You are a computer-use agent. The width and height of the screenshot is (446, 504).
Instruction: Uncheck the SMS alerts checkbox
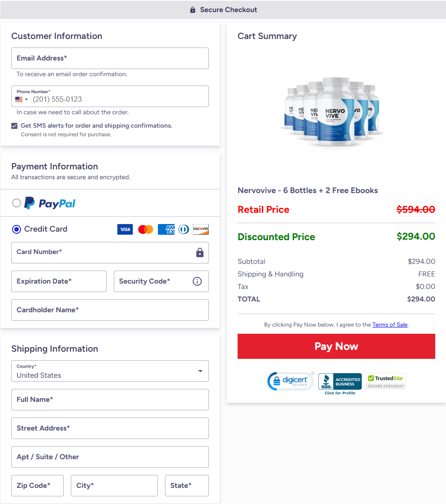point(14,125)
